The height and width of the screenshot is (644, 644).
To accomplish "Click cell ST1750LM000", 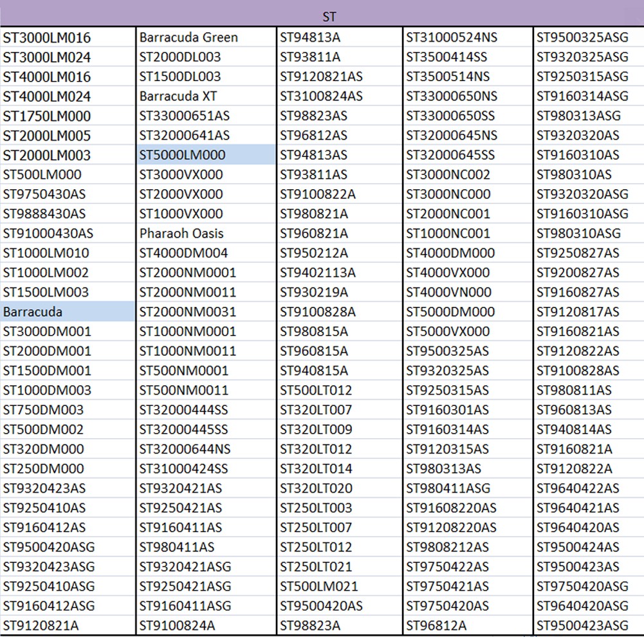I will click(68, 116).
